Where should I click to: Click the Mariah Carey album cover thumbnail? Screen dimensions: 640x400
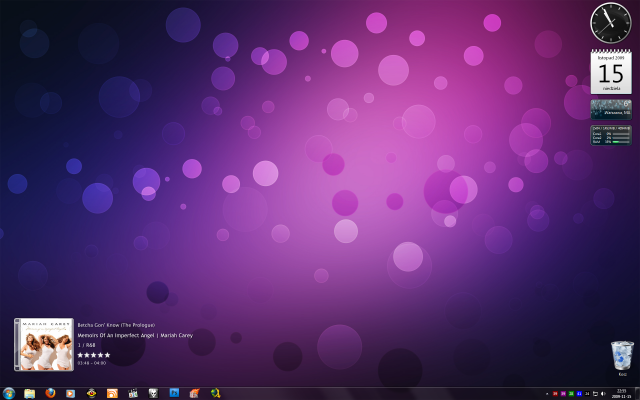[x=44, y=344]
